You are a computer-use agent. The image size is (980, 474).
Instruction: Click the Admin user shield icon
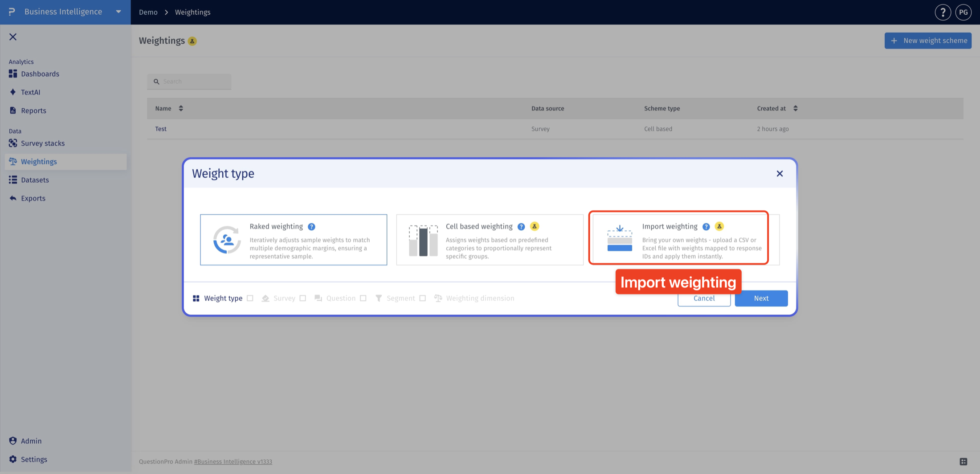click(13, 441)
